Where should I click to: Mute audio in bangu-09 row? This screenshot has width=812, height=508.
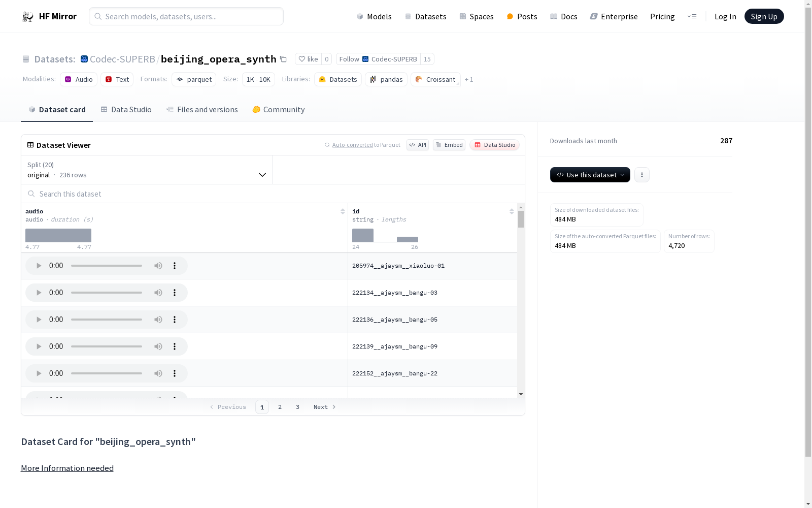click(158, 346)
